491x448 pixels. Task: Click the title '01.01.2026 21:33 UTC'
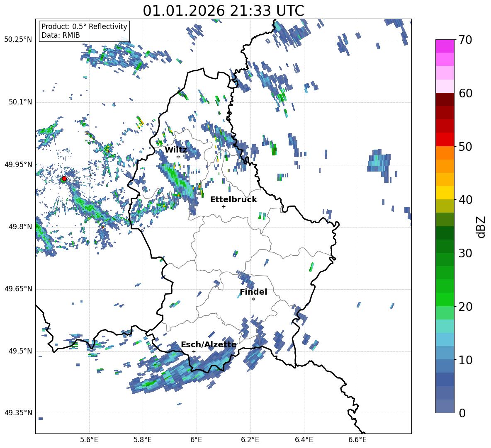(223, 11)
